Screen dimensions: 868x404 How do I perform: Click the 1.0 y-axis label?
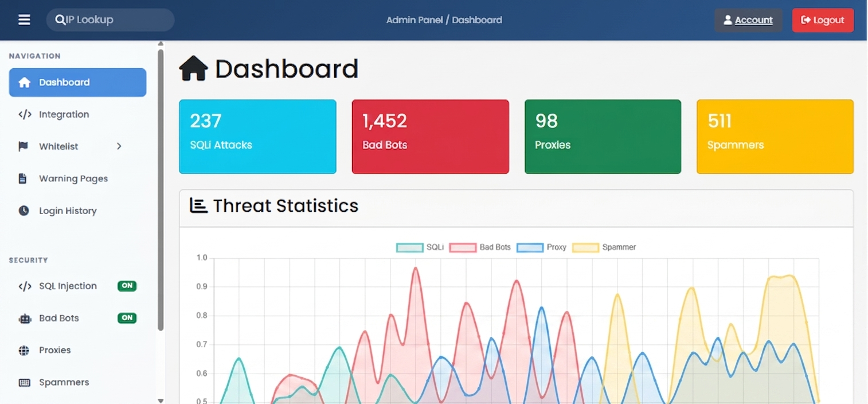202,258
